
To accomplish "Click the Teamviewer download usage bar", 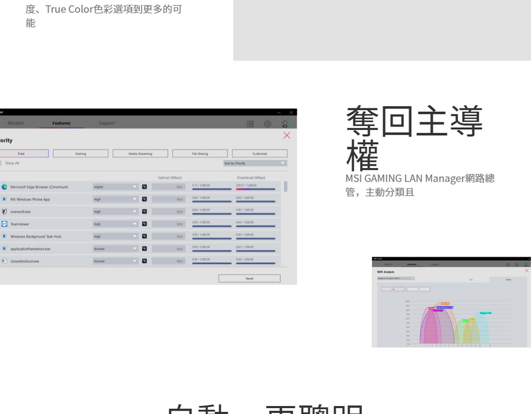I will coord(255,226).
